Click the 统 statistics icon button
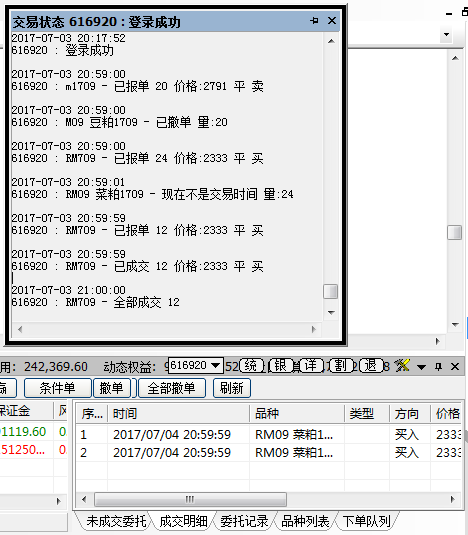This screenshot has width=468, height=535. tap(251, 365)
